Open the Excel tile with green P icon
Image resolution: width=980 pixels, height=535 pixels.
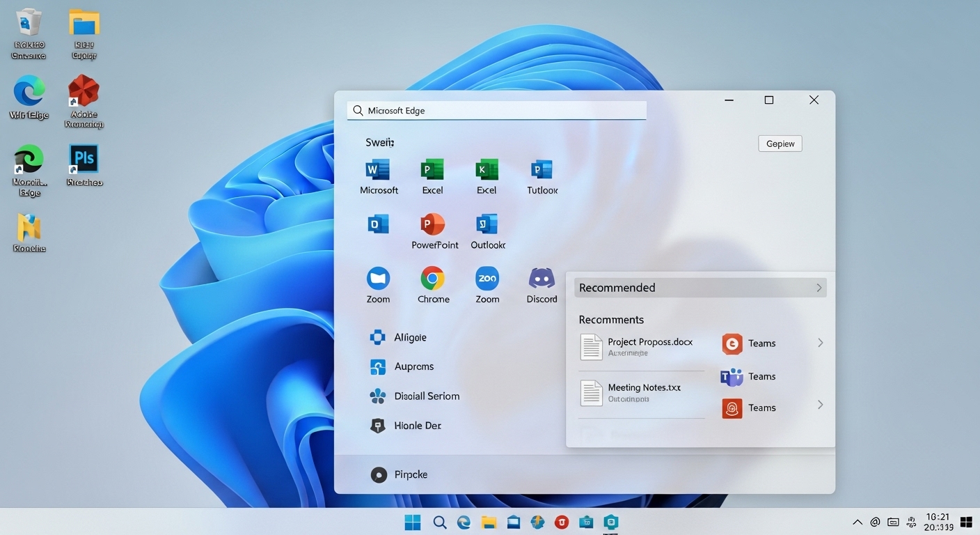coord(432,176)
